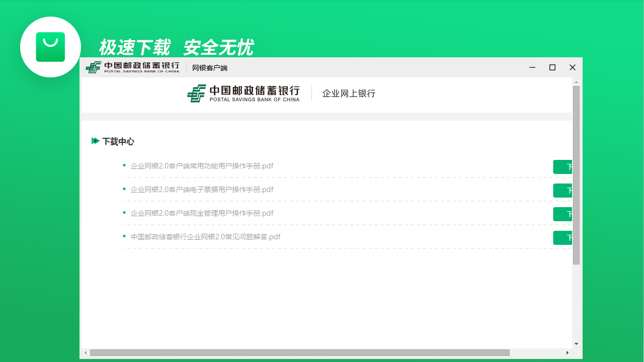
Task: Click the bank logo in the window title bar
Action: [133, 67]
